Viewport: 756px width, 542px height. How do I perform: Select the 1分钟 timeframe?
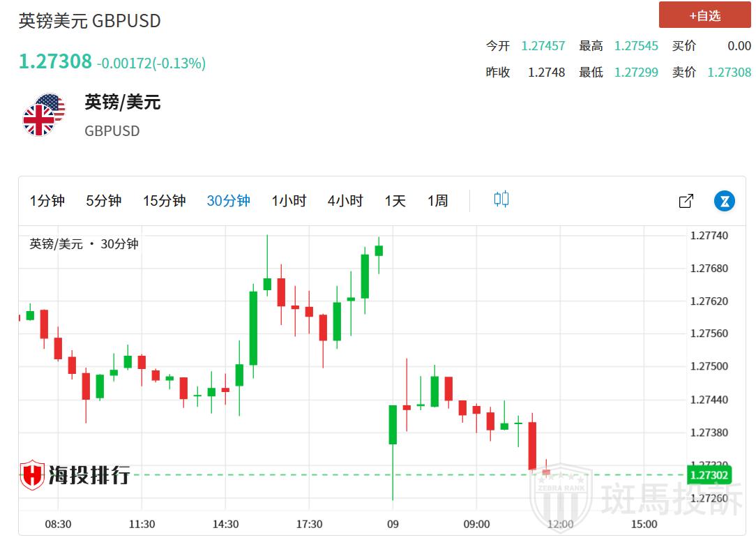(x=47, y=201)
